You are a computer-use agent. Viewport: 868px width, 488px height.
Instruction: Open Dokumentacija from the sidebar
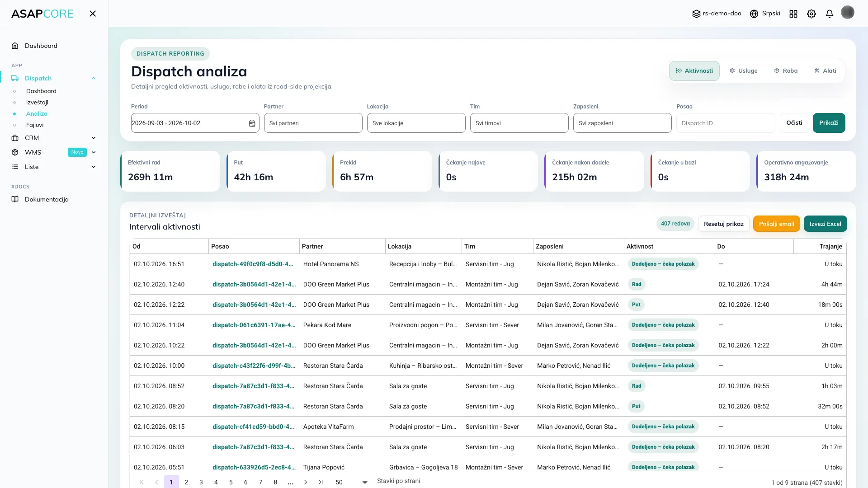(x=47, y=199)
